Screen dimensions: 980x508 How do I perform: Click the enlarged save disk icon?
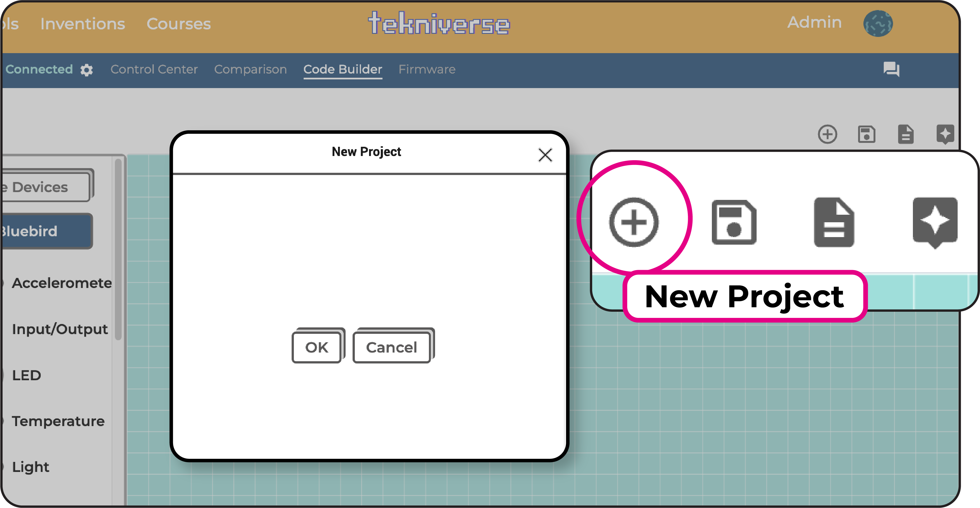(x=734, y=222)
